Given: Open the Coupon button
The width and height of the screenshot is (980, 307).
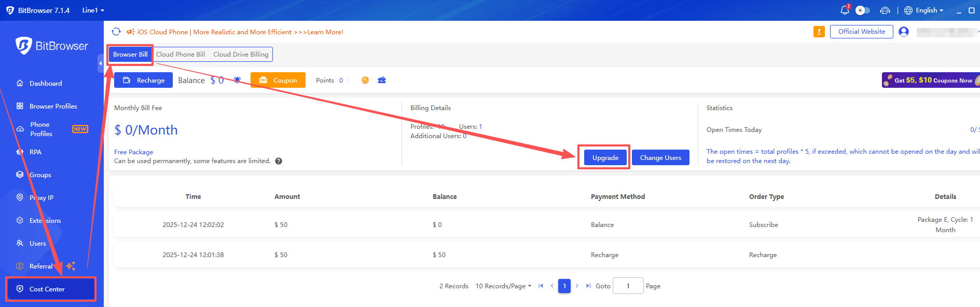Looking at the screenshot, I should click(x=278, y=81).
